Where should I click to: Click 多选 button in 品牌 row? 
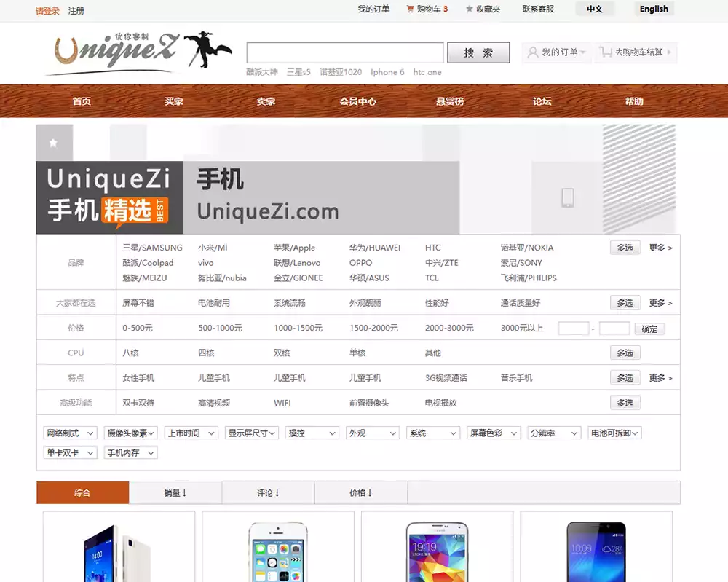[625, 248]
